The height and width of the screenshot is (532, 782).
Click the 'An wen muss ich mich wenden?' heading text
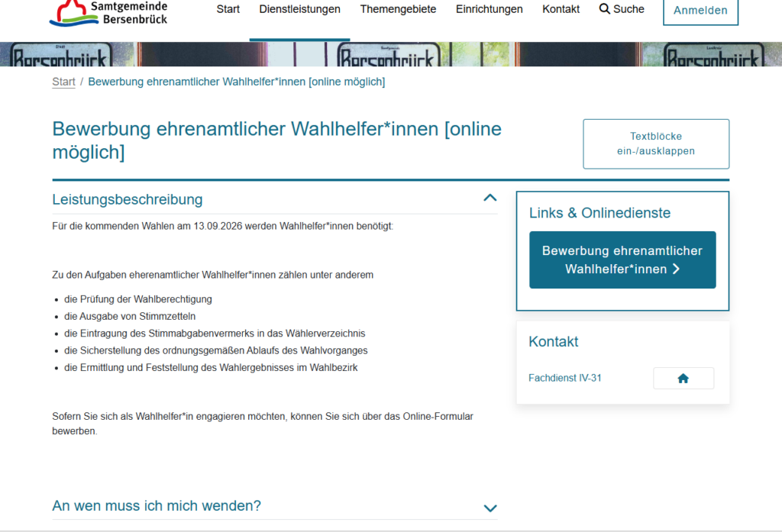pyautogui.click(x=156, y=505)
